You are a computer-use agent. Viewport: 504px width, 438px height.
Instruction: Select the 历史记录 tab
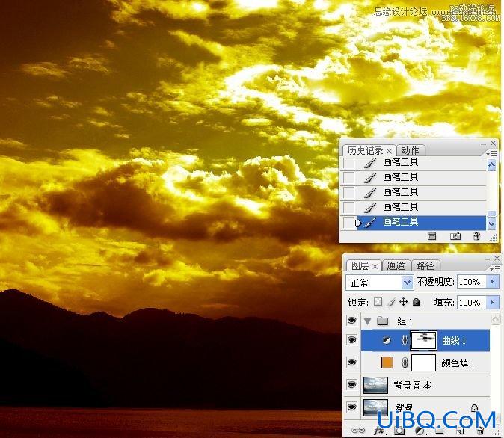pyautogui.click(x=365, y=151)
